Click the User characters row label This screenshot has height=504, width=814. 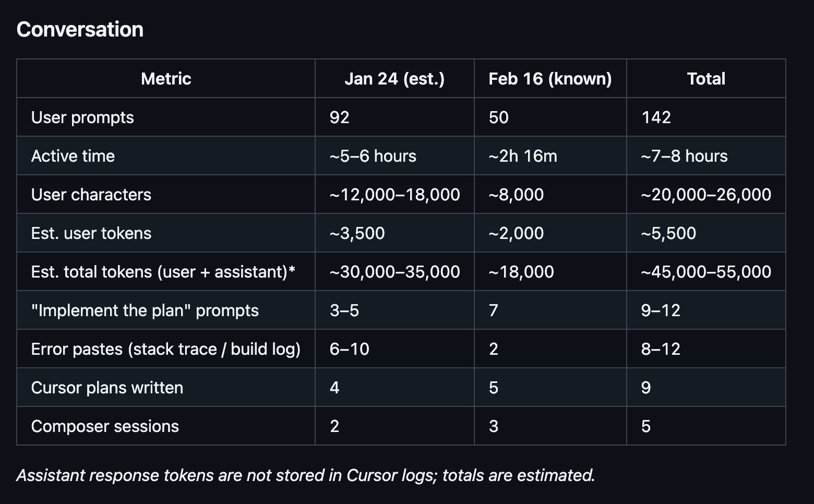coord(91,195)
